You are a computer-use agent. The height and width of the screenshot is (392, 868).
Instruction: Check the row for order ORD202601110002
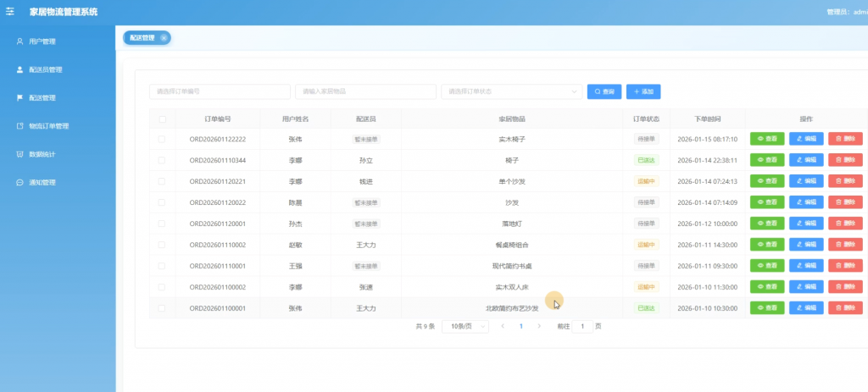(x=162, y=245)
